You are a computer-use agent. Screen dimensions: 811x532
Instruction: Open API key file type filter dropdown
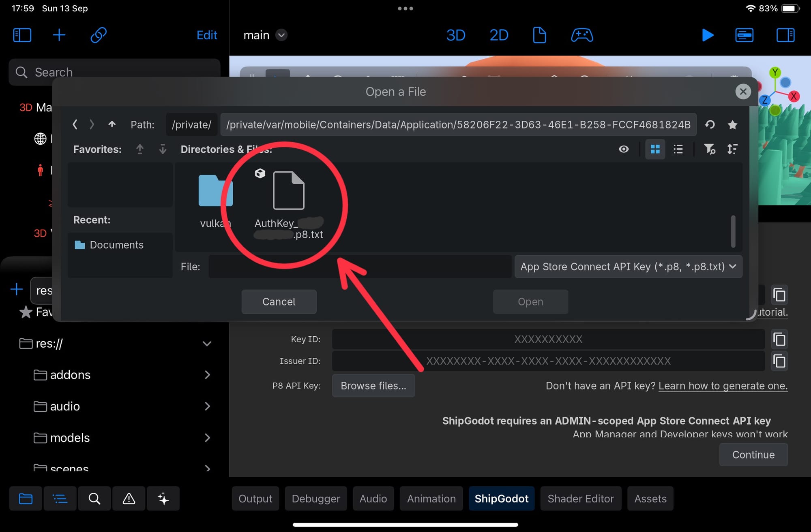[x=628, y=267]
